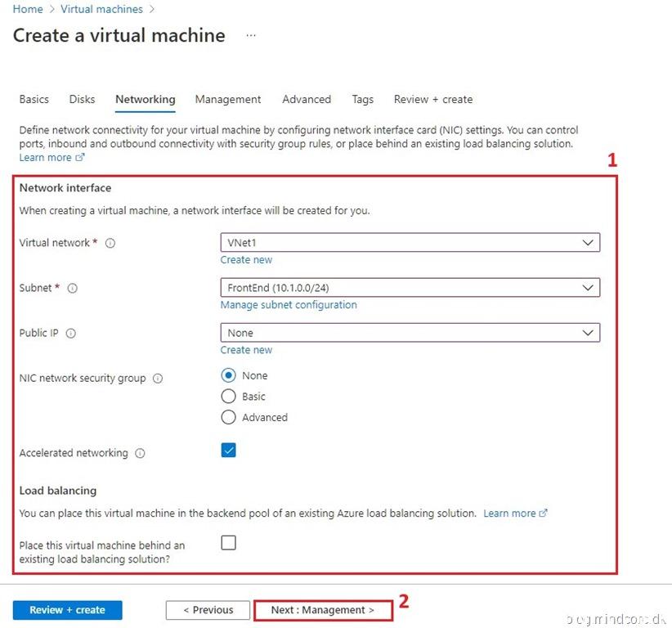
Task: Click Virtual machines in breadcrumb
Action: [101, 9]
